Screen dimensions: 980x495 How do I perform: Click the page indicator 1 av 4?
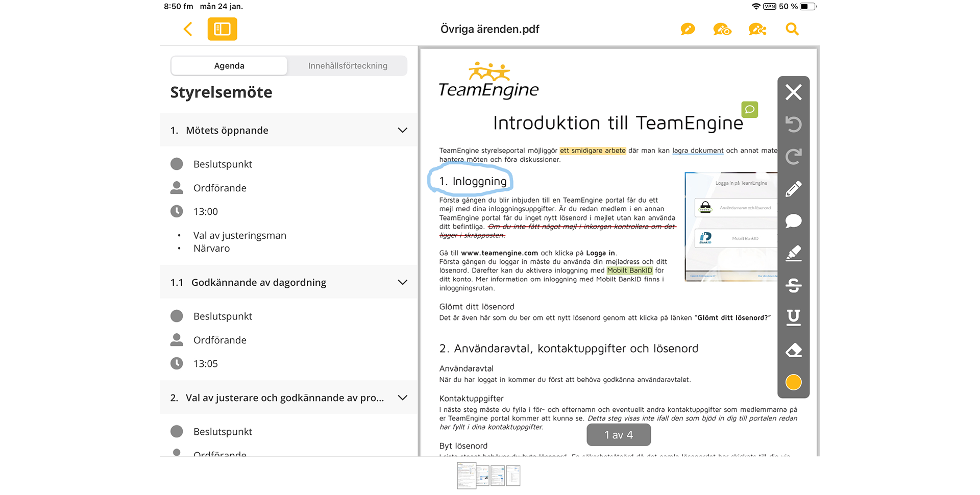click(x=619, y=435)
